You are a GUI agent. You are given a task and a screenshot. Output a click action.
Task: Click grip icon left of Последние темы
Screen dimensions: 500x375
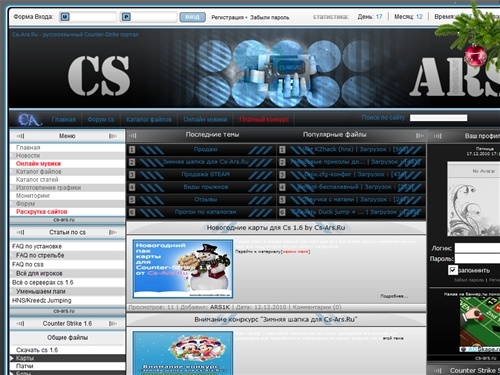[133, 135]
